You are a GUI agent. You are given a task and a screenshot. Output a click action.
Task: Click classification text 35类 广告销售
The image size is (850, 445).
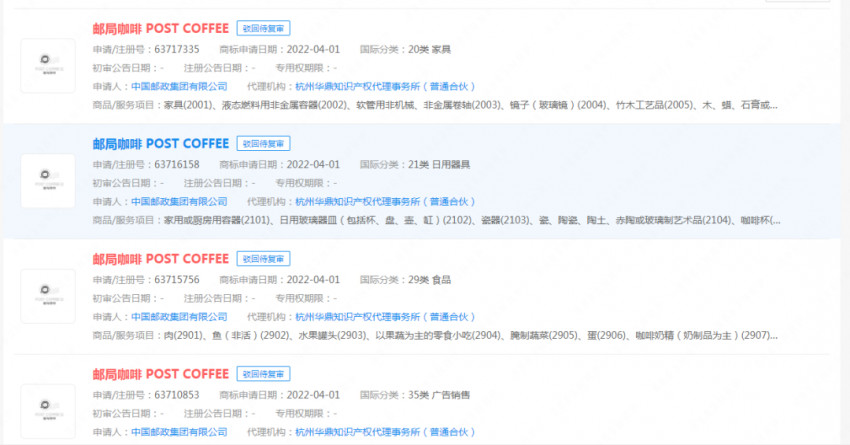click(x=439, y=395)
